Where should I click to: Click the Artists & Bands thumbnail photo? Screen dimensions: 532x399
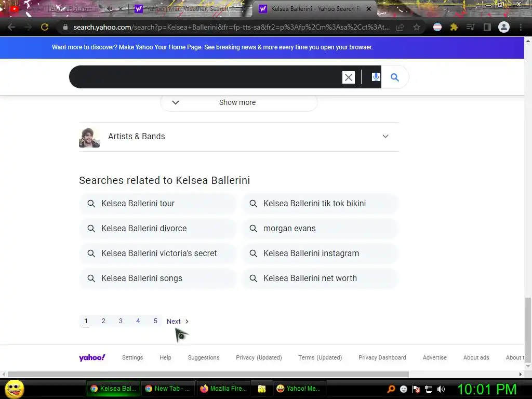coord(89,137)
